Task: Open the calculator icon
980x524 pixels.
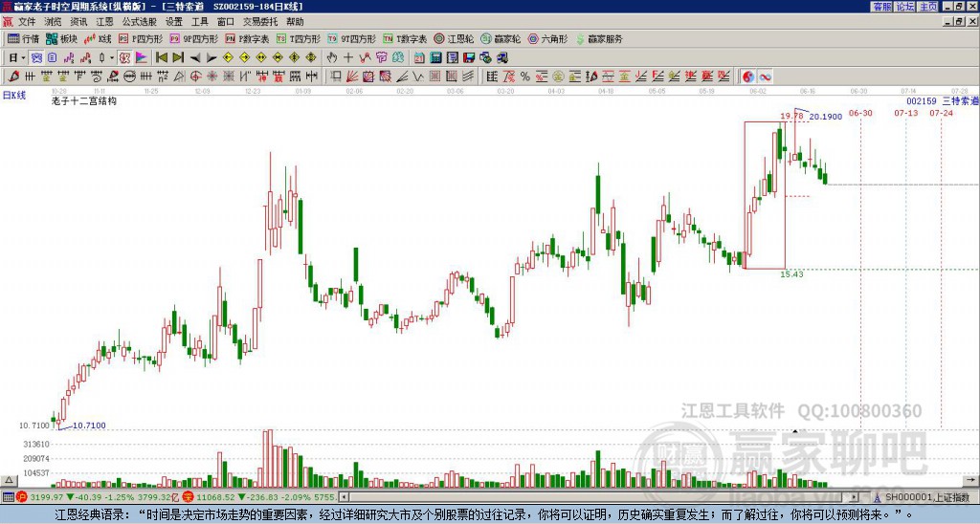Action: 435,58
